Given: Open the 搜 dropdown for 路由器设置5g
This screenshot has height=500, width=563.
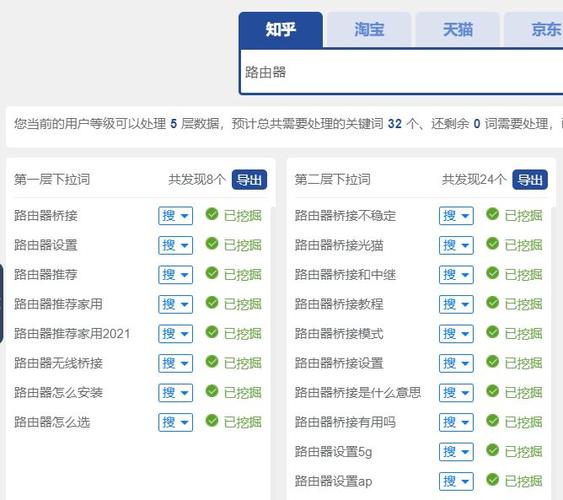Looking at the screenshot, I should click(456, 452).
